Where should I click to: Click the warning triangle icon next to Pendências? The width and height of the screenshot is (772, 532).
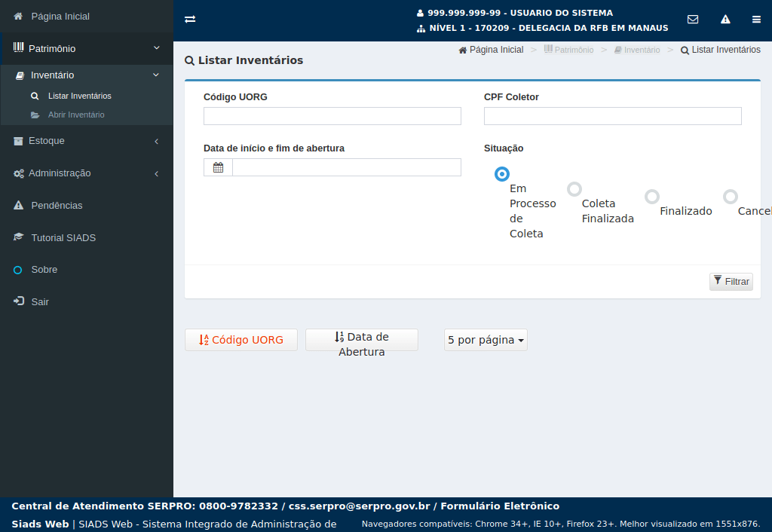(18, 205)
